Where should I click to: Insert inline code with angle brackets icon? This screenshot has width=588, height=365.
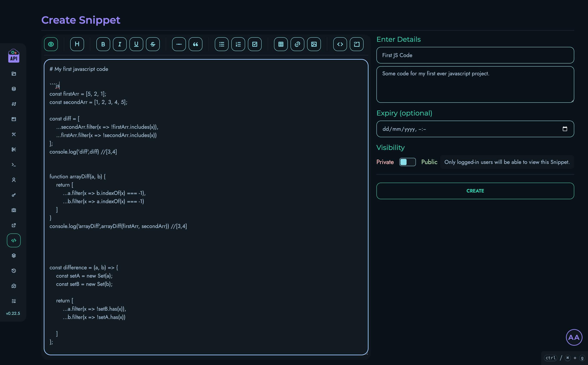pos(340,44)
